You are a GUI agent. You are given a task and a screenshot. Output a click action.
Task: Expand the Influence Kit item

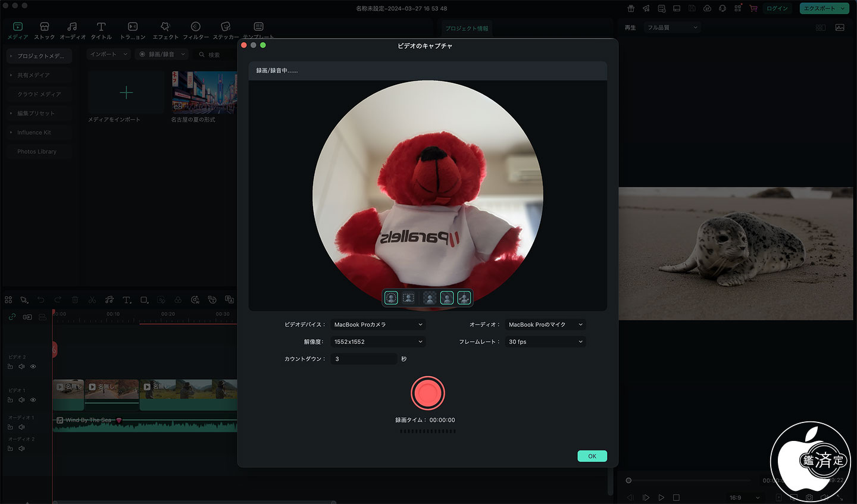(39, 132)
